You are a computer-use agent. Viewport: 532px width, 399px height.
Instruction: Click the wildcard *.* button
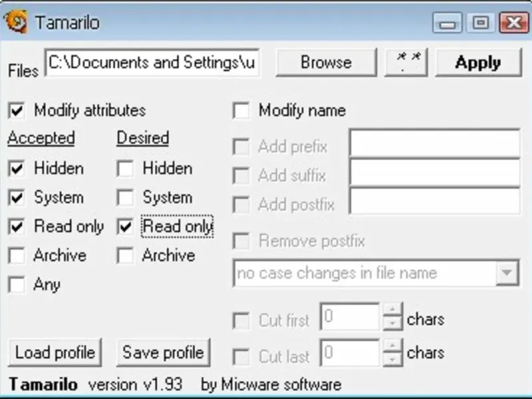click(406, 63)
